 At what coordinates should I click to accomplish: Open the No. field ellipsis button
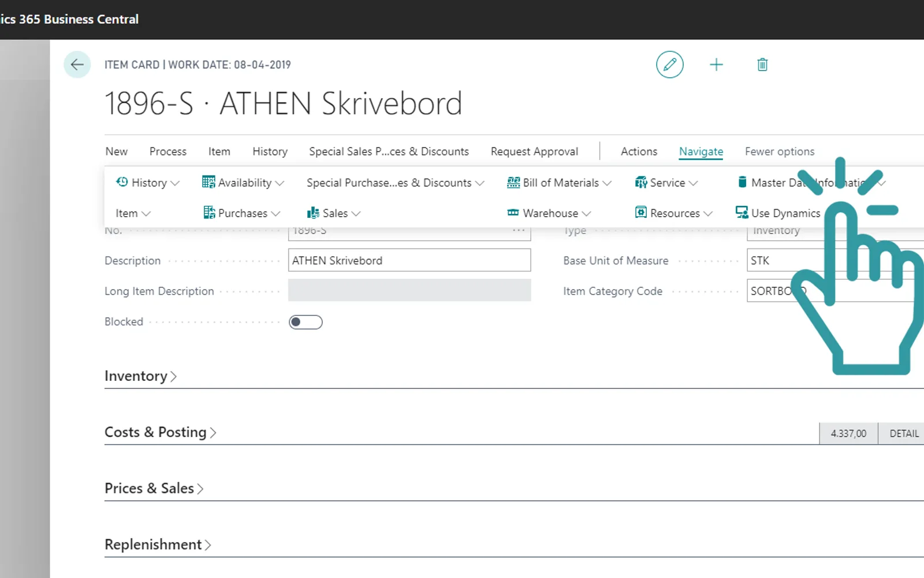(519, 230)
